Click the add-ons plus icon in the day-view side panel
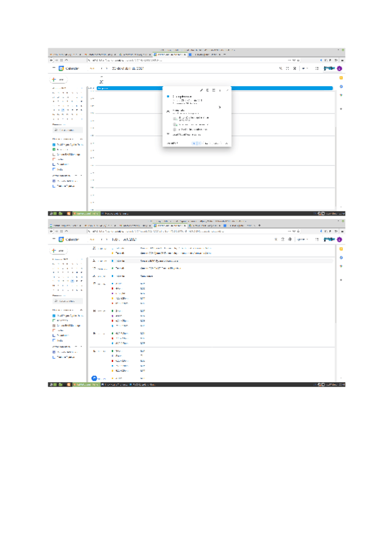The image size is (392, 554). tap(341, 108)
